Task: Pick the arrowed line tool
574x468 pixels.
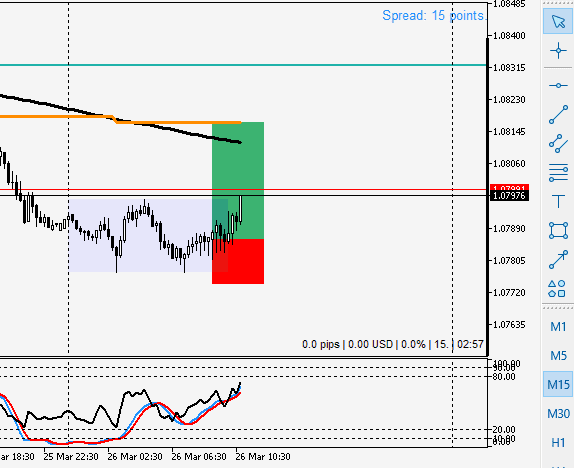Action: pos(558,260)
